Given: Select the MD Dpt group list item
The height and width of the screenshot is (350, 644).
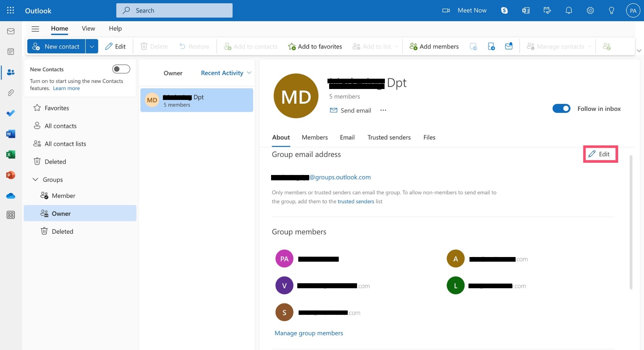Looking at the screenshot, I should (197, 100).
